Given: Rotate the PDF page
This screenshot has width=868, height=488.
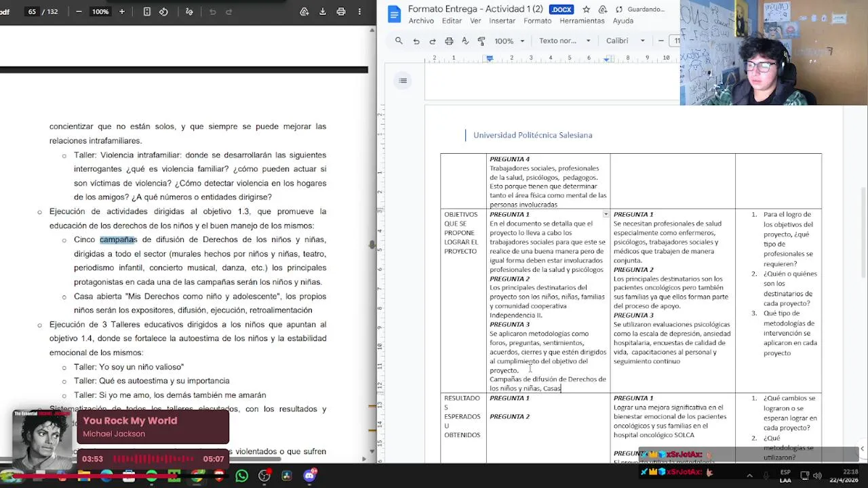Looking at the screenshot, I should pyautogui.click(x=163, y=12).
